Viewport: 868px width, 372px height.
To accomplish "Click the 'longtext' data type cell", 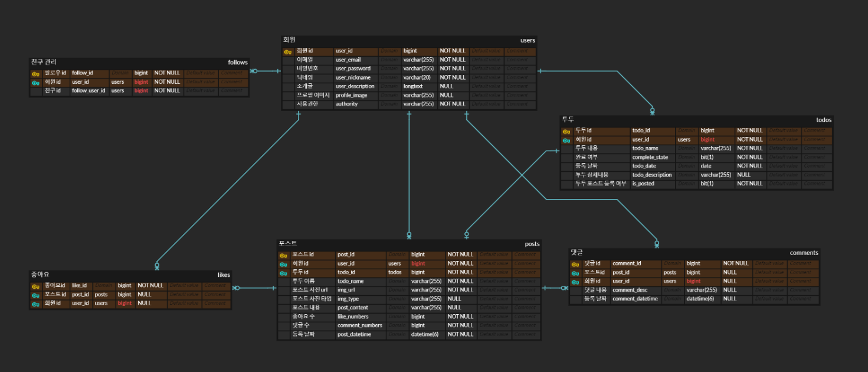I will click(413, 86).
